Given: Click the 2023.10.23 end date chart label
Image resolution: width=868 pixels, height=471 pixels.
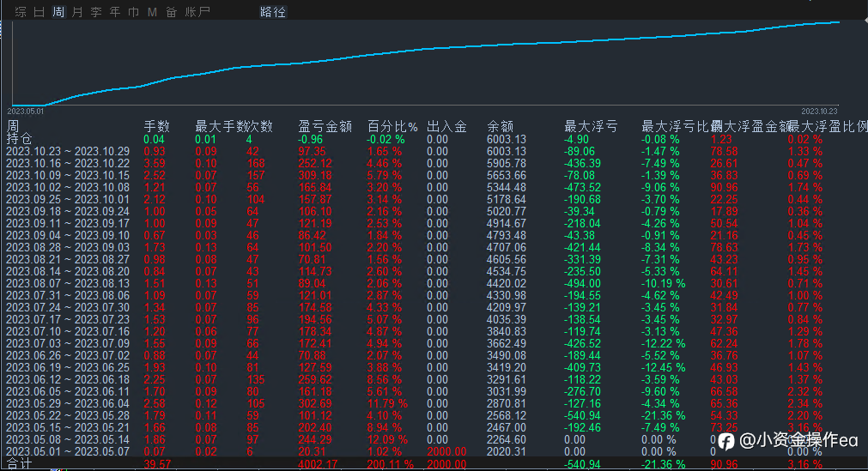Looking at the screenshot, I should coord(819,112).
